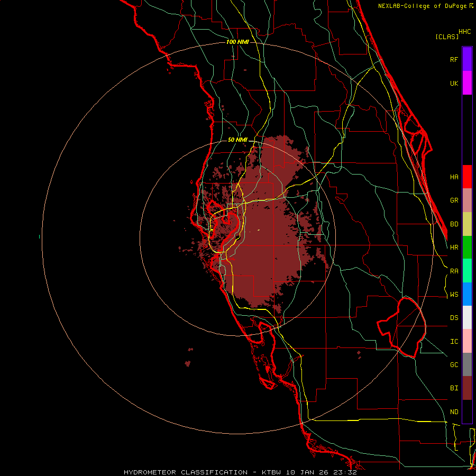Select the GC gray color swatch
476x476 pixels.
point(467,364)
